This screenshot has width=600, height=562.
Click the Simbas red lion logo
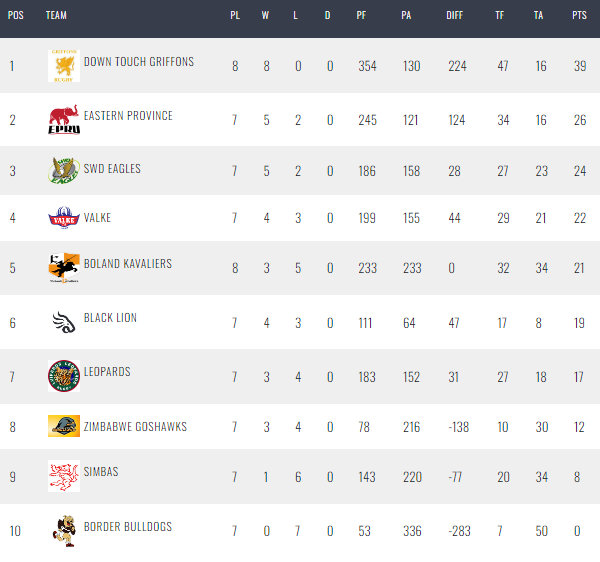point(64,476)
